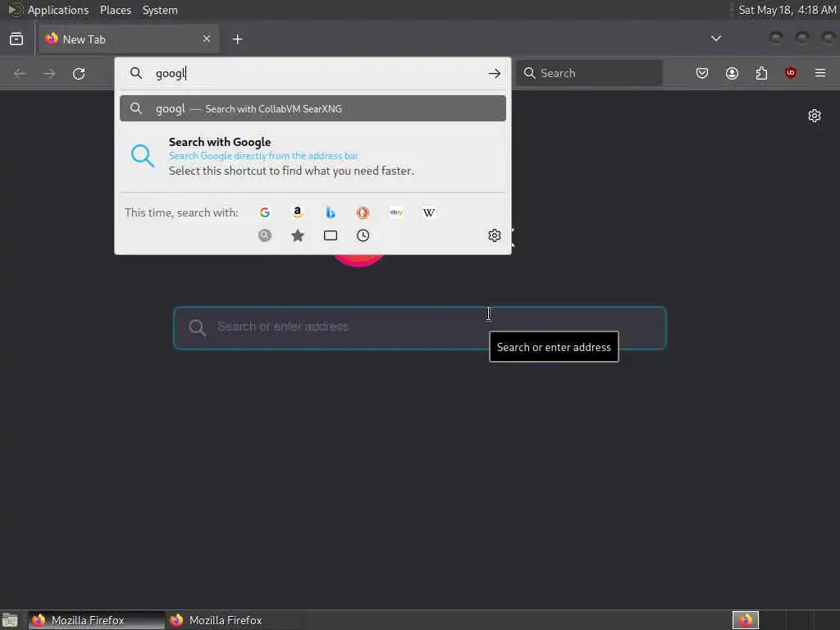Open search settings gear in the dropdown
The width and height of the screenshot is (840, 630).
(495, 235)
